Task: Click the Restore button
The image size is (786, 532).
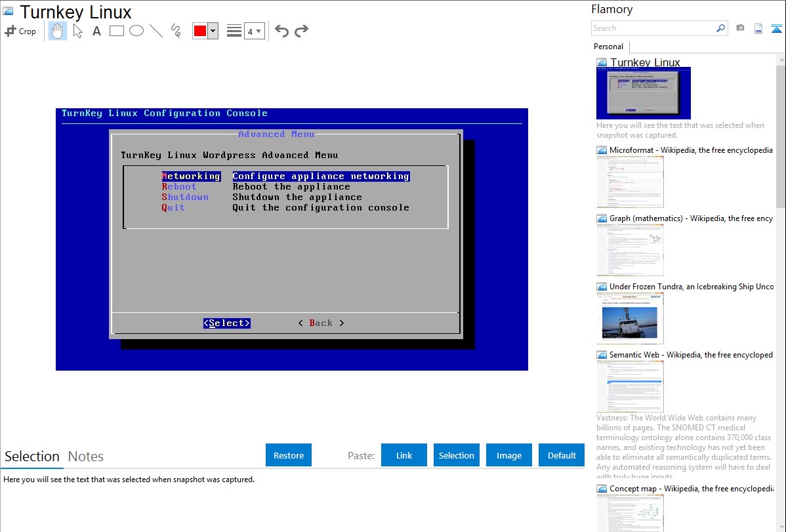Action: point(289,455)
